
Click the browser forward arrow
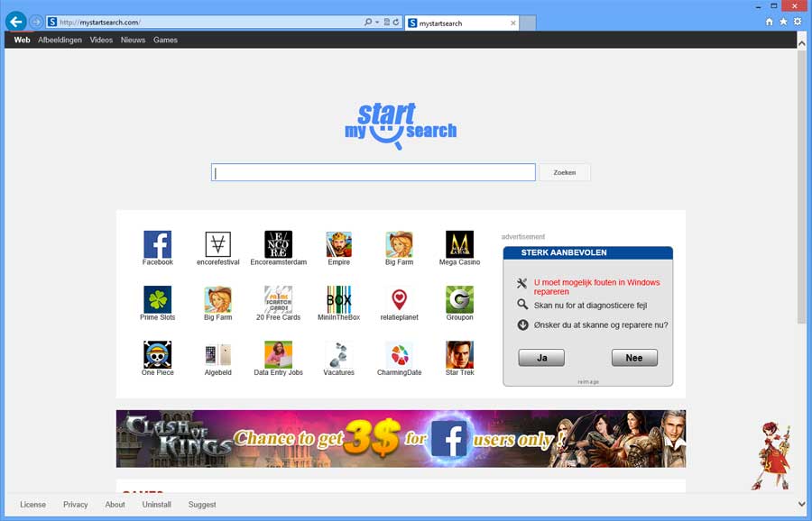coord(36,23)
